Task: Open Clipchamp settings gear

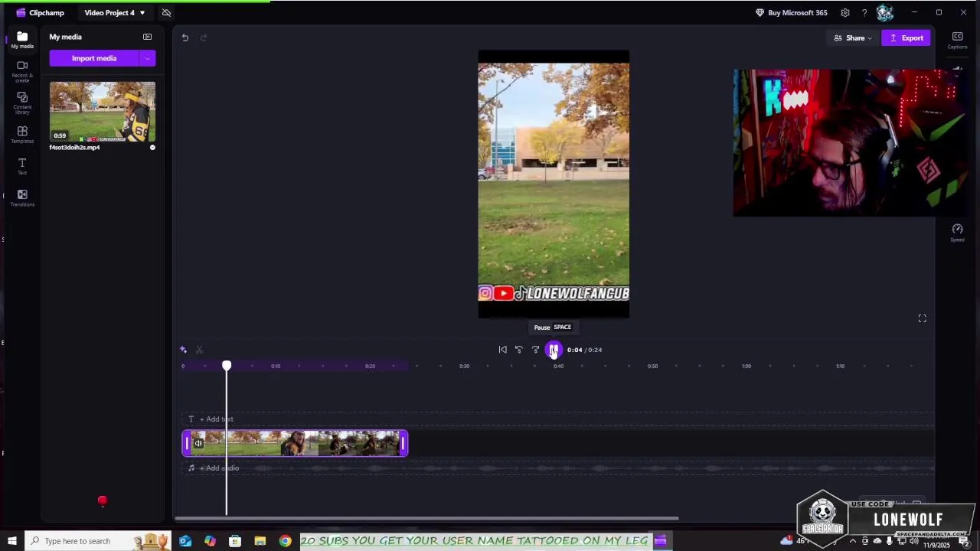Action: point(845,13)
